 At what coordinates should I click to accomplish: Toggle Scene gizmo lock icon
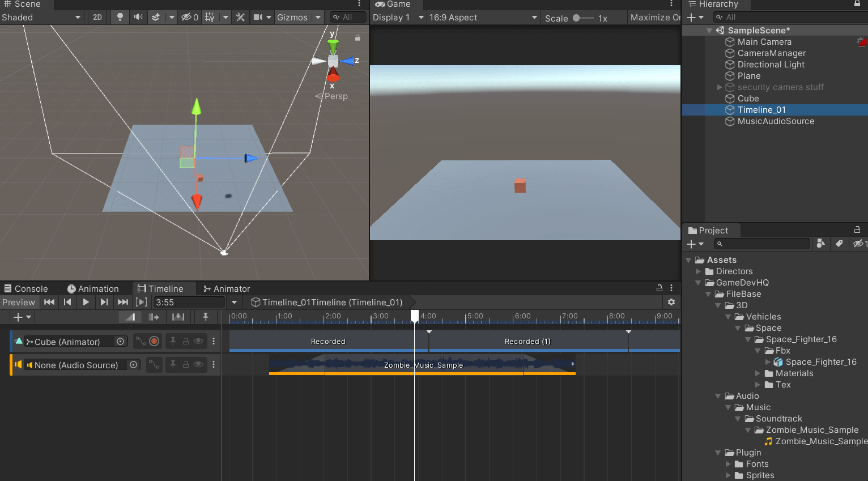[358, 38]
